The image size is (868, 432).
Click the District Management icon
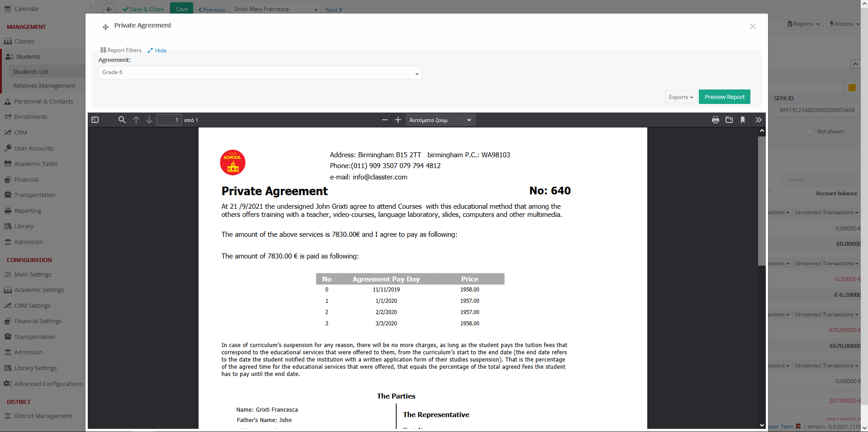coord(8,416)
